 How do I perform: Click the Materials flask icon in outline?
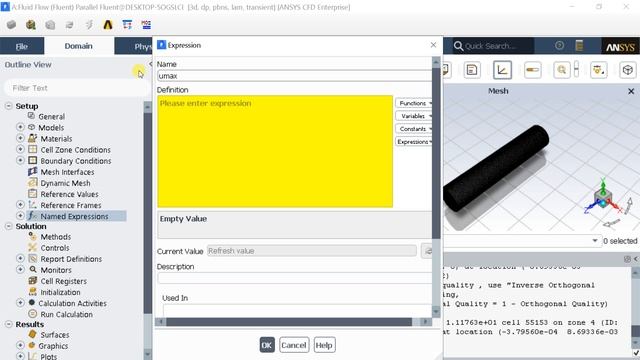coord(32,138)
